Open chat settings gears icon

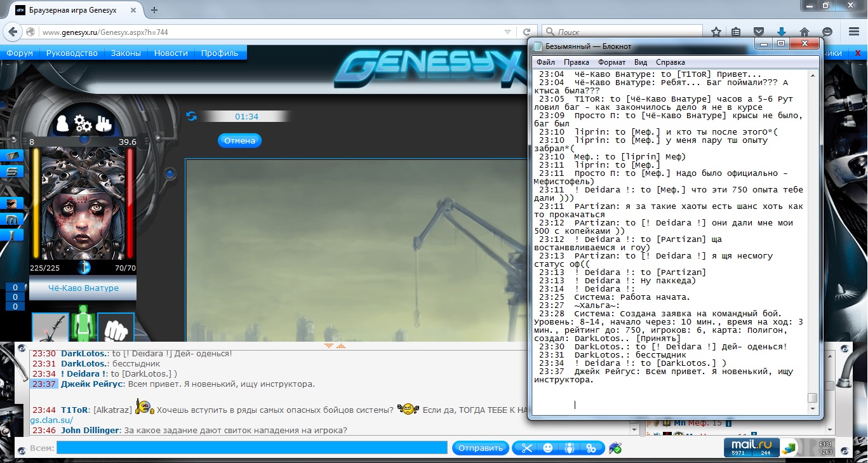tap(591, 448)
